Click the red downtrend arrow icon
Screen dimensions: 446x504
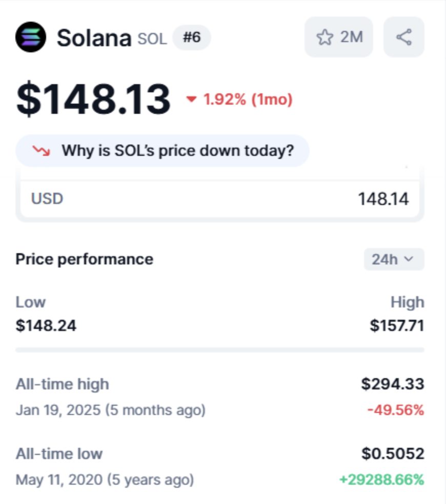(40, 151)
